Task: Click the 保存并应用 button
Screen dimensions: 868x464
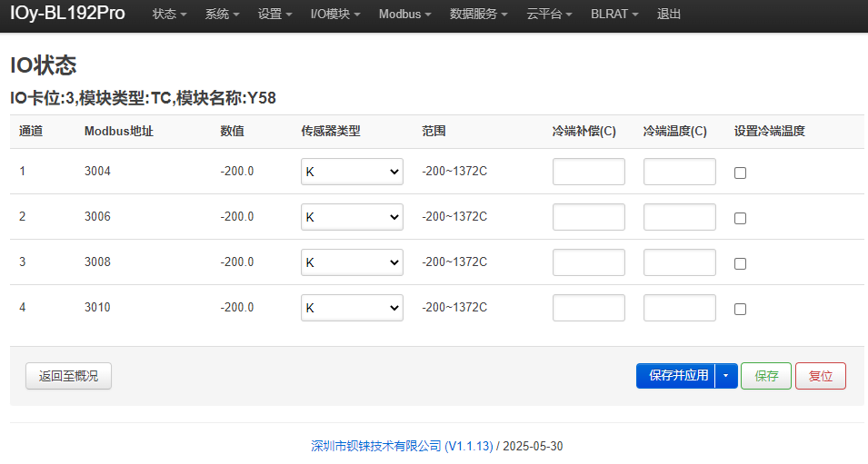Action: tap(676, 376)
